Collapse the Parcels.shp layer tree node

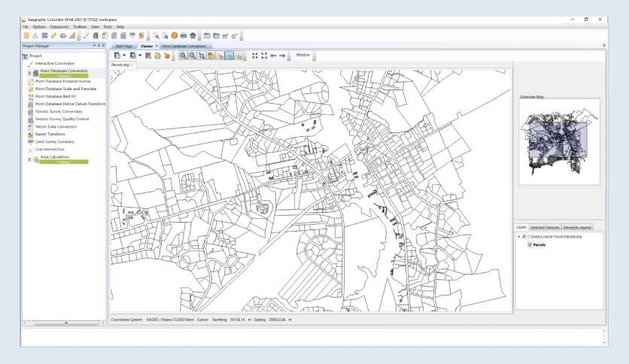click(x=518, y=236)
